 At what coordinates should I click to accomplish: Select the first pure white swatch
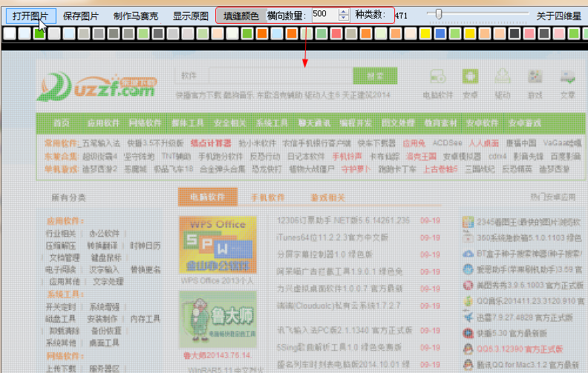10,33
